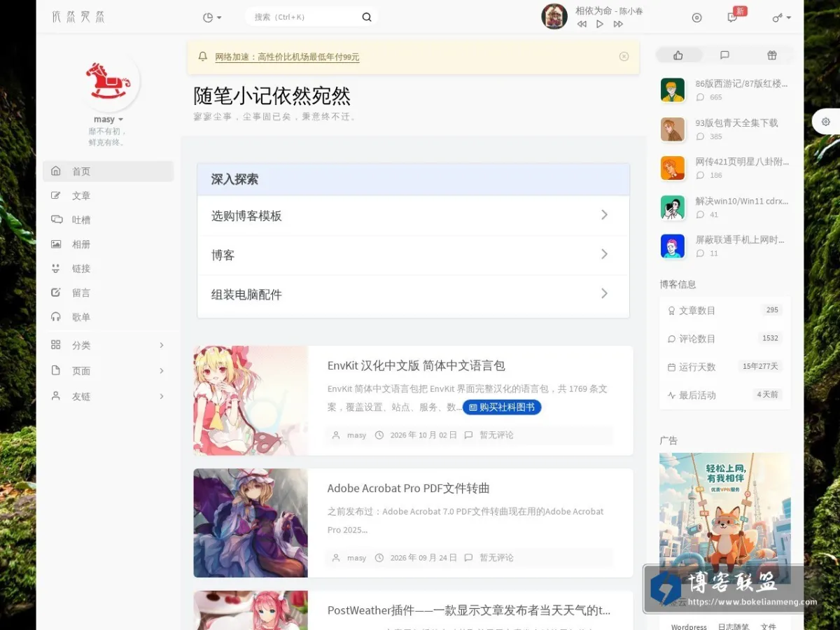Click the Adobe Acrobat article thumbnail
840x630 pixels.
tap(251, 523)
